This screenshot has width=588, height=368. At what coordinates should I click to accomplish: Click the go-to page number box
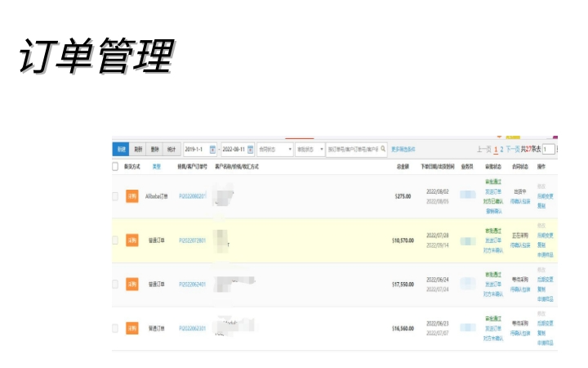point(548,149)
